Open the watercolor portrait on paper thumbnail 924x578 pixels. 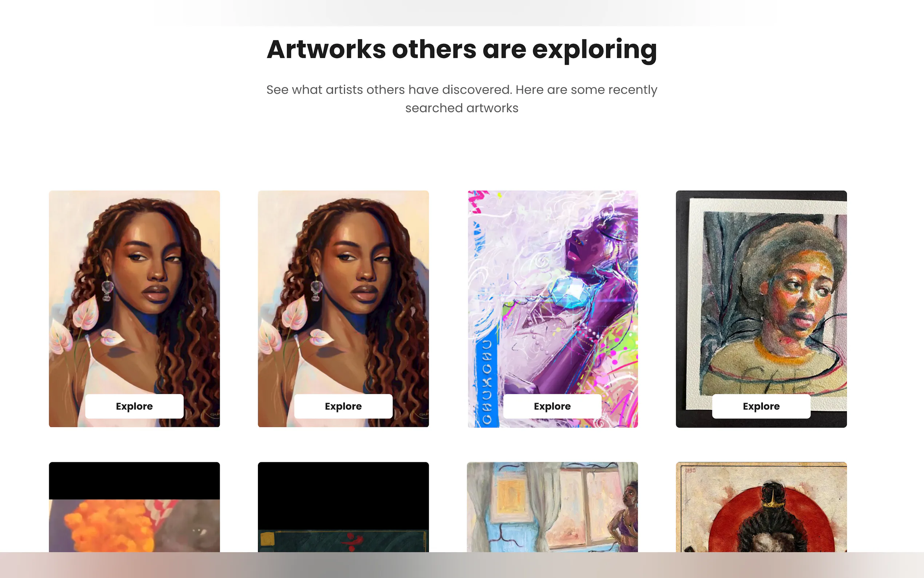point(761,290)
